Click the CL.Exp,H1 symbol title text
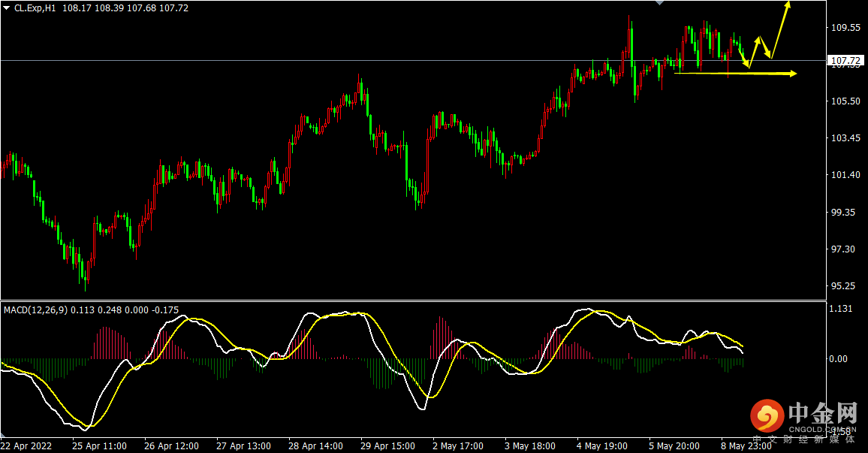 pyautogui.click(x=38, y=8)
